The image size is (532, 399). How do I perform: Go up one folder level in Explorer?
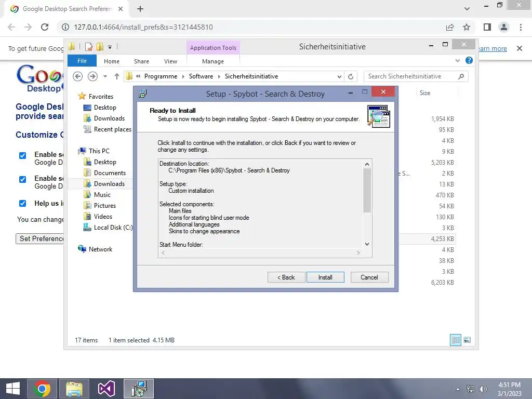[x=117, y=76]
